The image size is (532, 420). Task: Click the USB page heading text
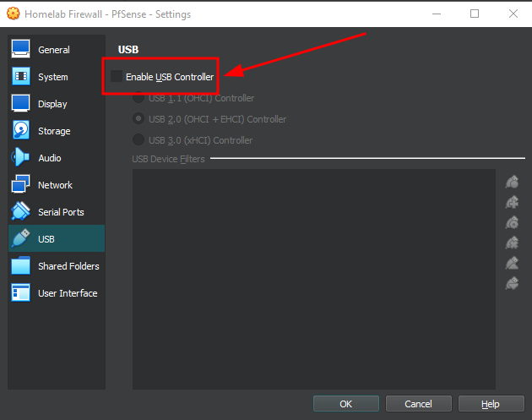pyautogui.click(x=128, y=50)
